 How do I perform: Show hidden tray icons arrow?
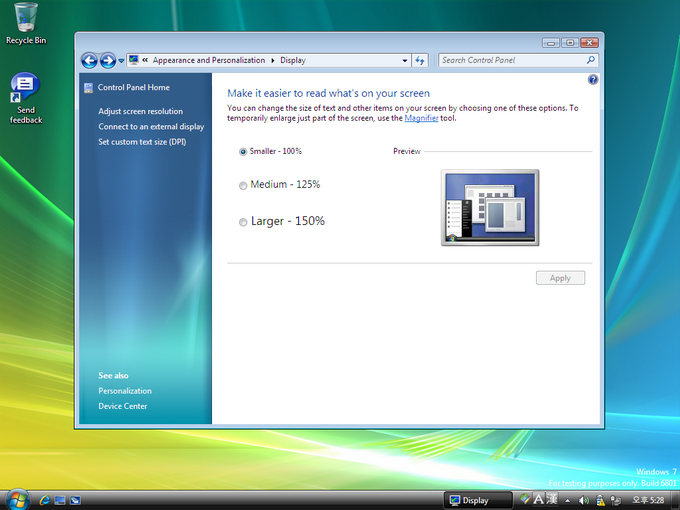[568, 501]
